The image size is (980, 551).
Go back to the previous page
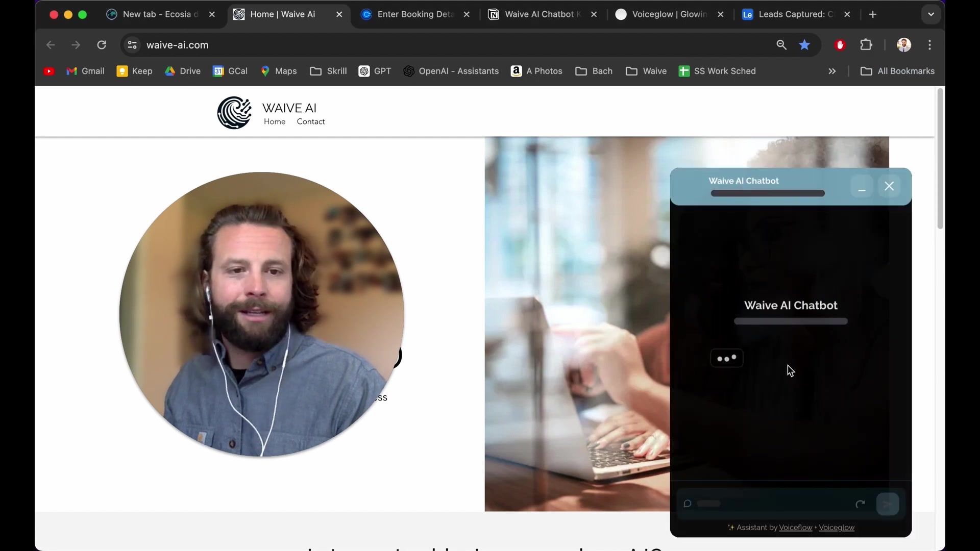click(x=51, y=45)
